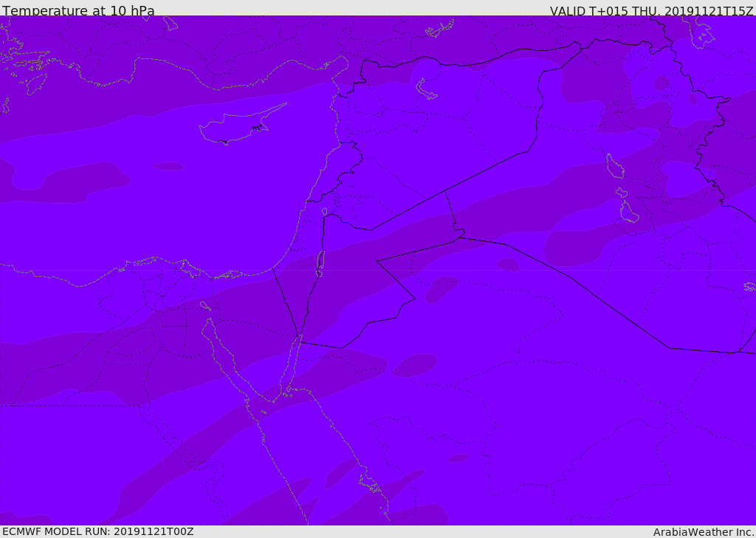
Task: Click the 'ArabiaWeather Inc.' credit text
Action: [x=703, y=532]
